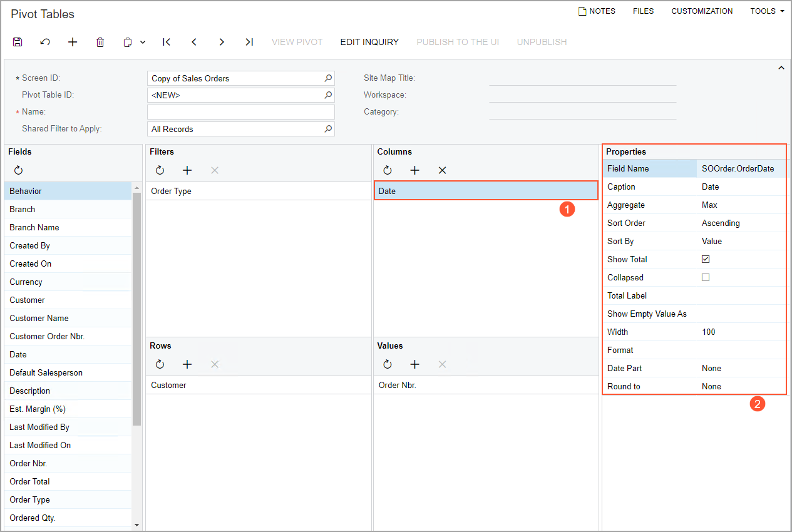Click the Undo/Cancel icon in the toolbar
This screenshot has height=532, width=792.
[x=45, y=42]
